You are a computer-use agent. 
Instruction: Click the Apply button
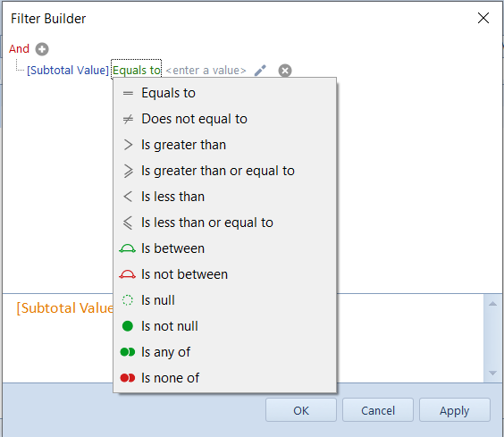(455, 410)
